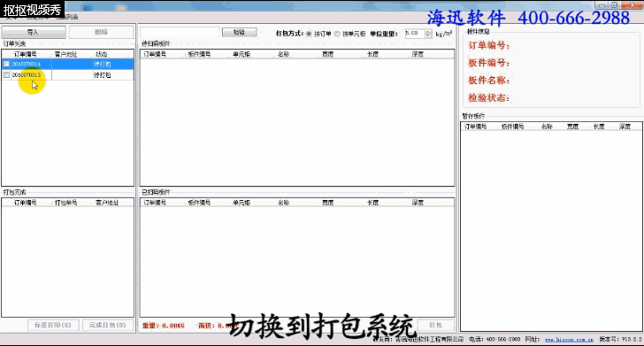Click 客户地址 header in 打包完成 table
This screenshot has width=644, height=346.
107,203
